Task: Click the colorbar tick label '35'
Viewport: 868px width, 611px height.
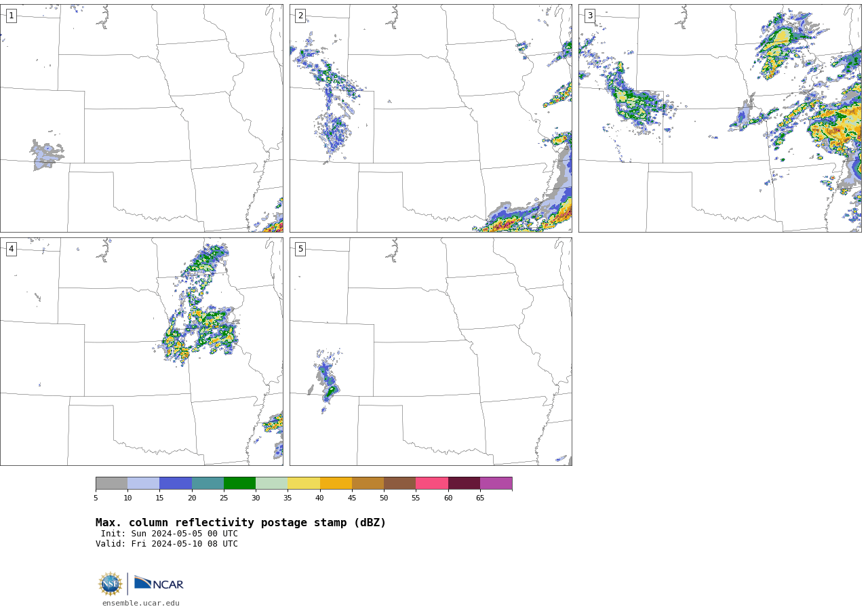Action: [x=288, y=498]
